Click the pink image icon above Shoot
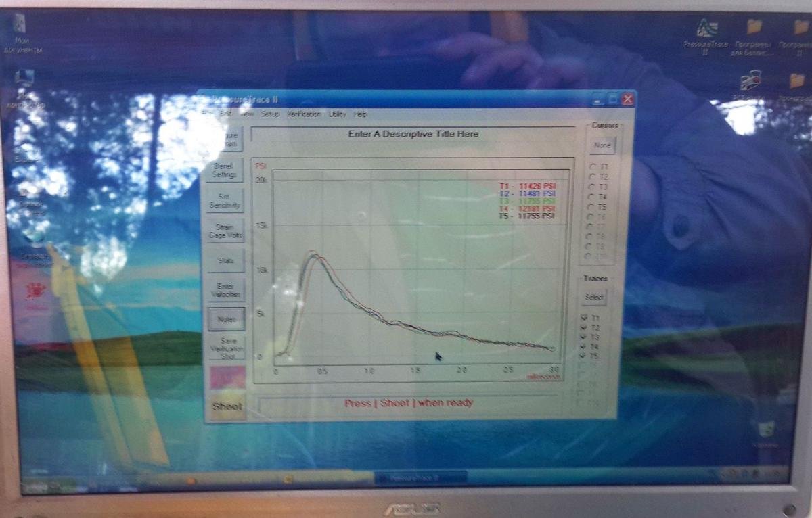This screenshot has height=518, width=812. (227, 377)
